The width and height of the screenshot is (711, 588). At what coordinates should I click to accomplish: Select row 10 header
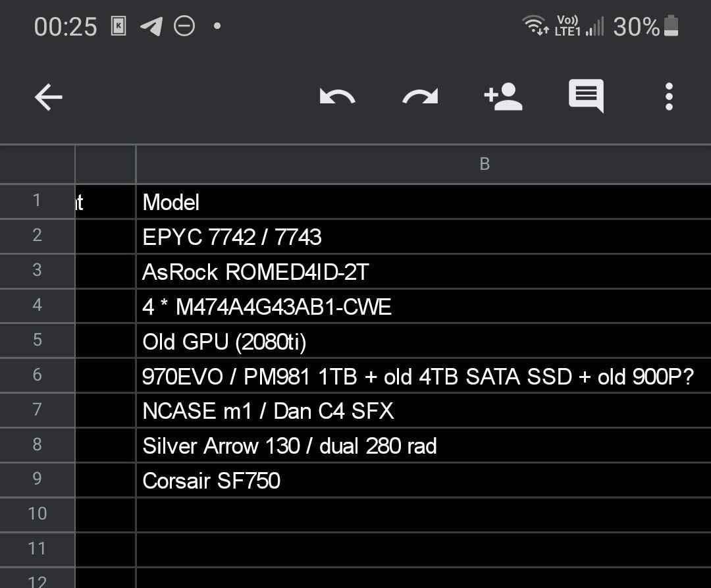click(37, 514)
